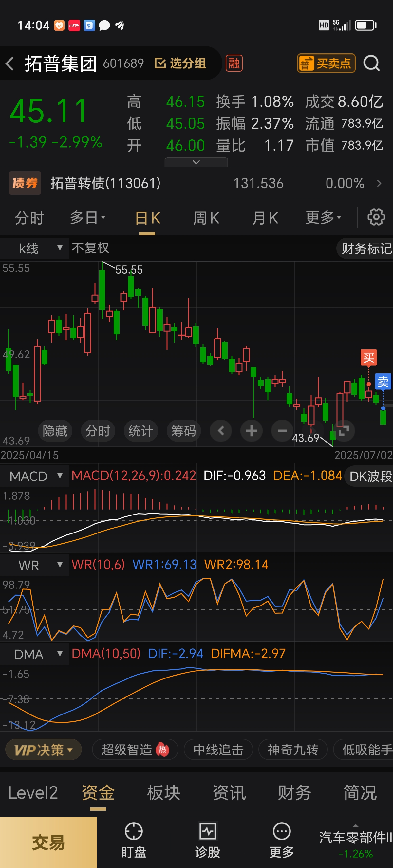Screen dimensions: 393x868
Task: Open the 买卖点 buy-sell points button
Action: 326,63
